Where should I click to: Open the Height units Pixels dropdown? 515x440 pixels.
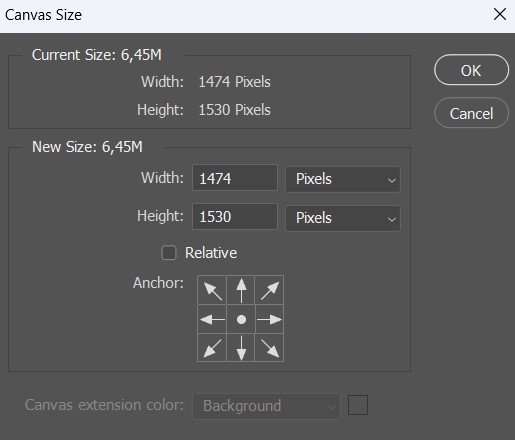click(343, 218)
